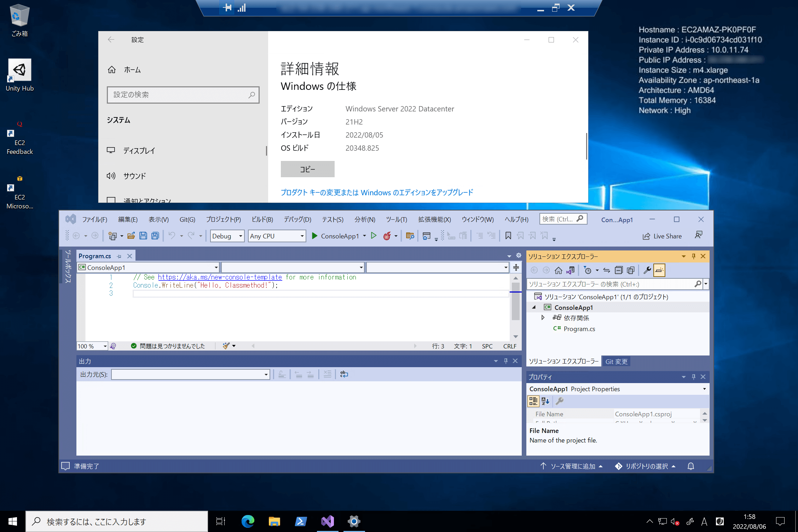This screenshot has width=798, height=532.
Task: Click the product key change link in Settings
Action: (x=377, y=192)
